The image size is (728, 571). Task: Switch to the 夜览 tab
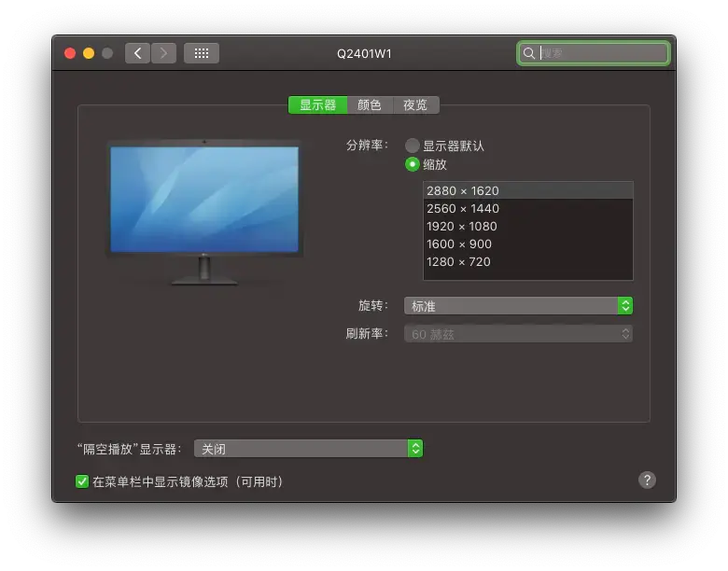[415, 104]
